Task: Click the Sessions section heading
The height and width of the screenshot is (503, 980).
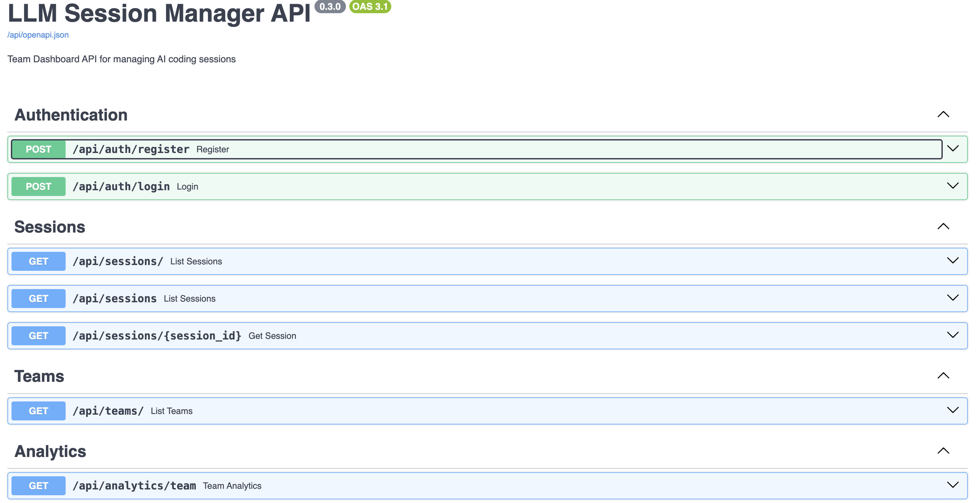Action: tap(50, 227)
